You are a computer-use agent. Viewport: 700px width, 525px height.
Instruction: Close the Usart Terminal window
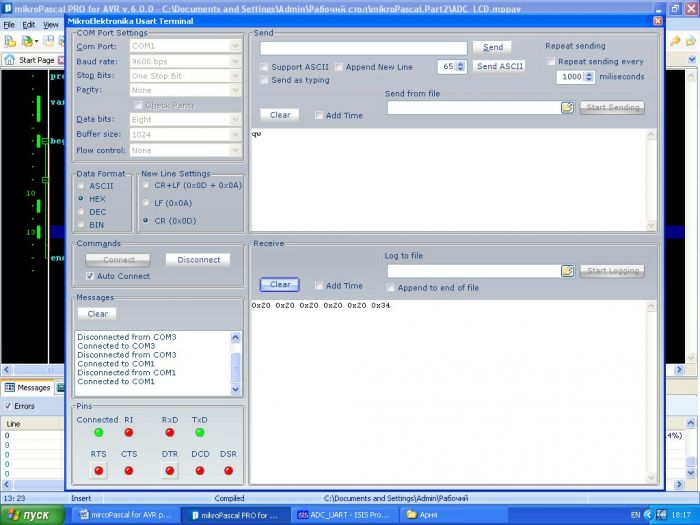[658, 21]
